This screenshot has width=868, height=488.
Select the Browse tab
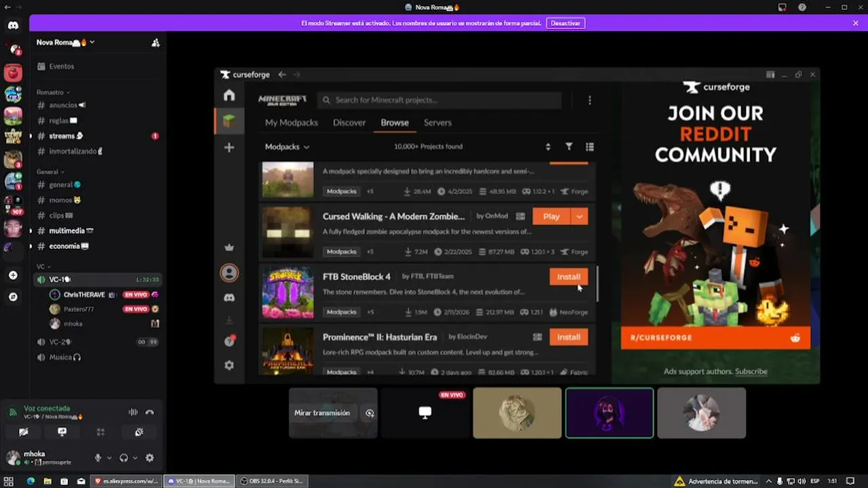(395, 123)
